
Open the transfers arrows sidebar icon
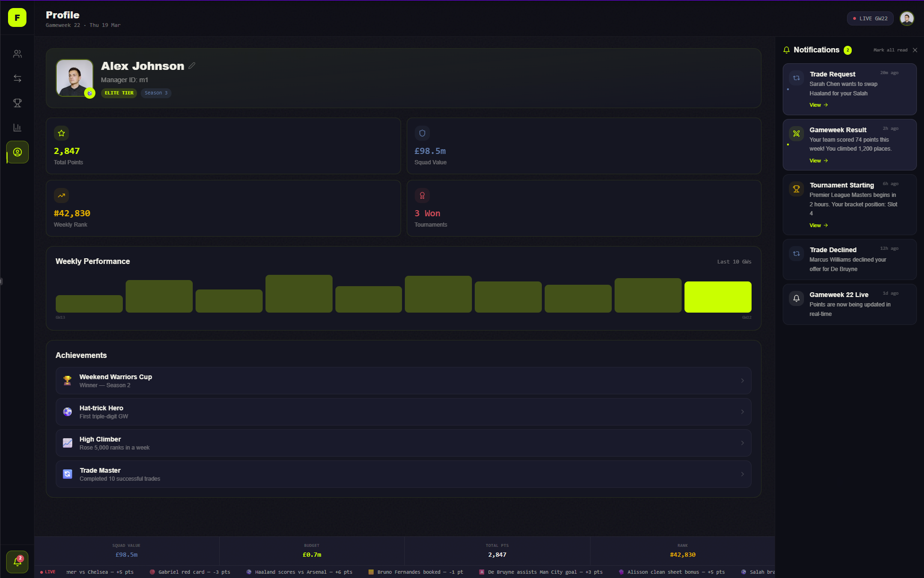tap(17, 78)
